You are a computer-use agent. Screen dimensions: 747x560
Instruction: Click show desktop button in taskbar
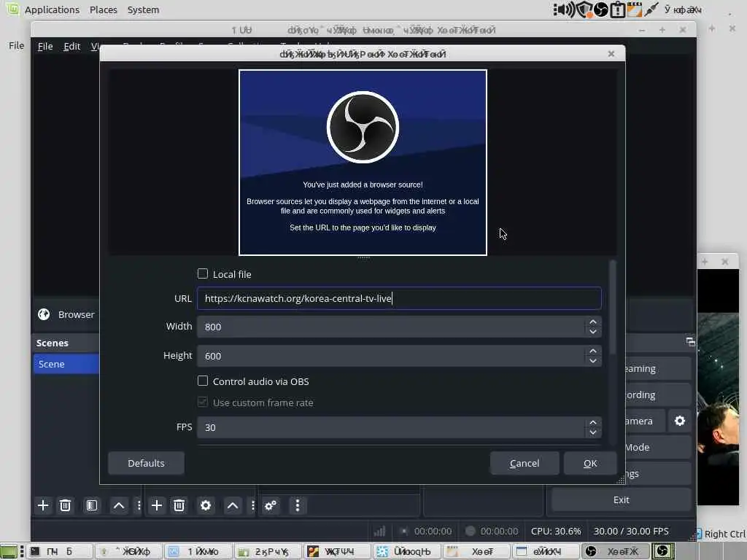click(x=9, y=551)
